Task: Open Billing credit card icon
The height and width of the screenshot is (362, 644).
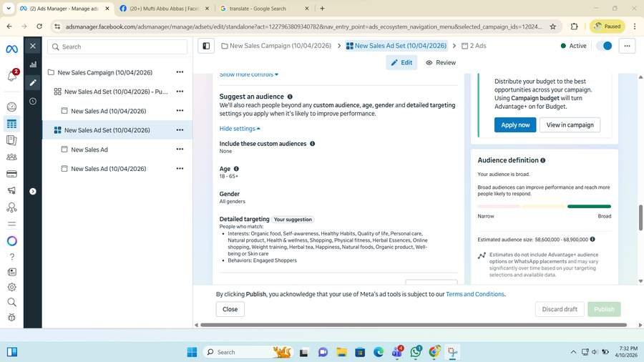Action: [x=11, y=174]
